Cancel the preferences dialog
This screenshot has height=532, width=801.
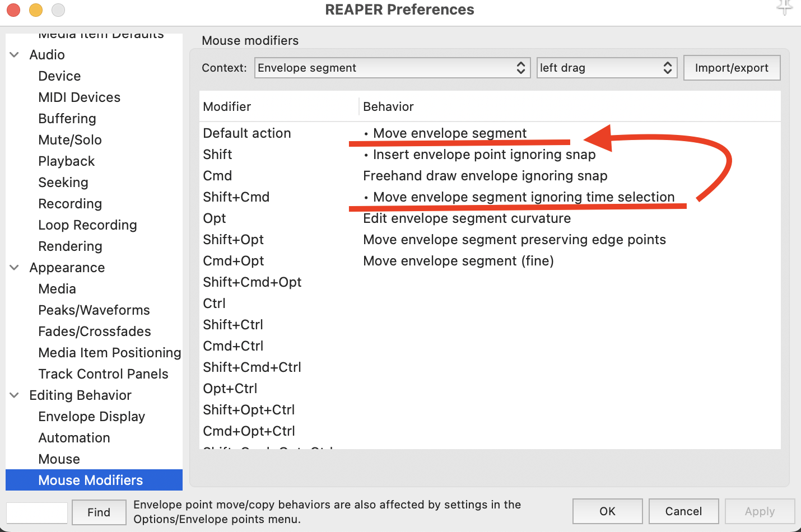[683, 511]
